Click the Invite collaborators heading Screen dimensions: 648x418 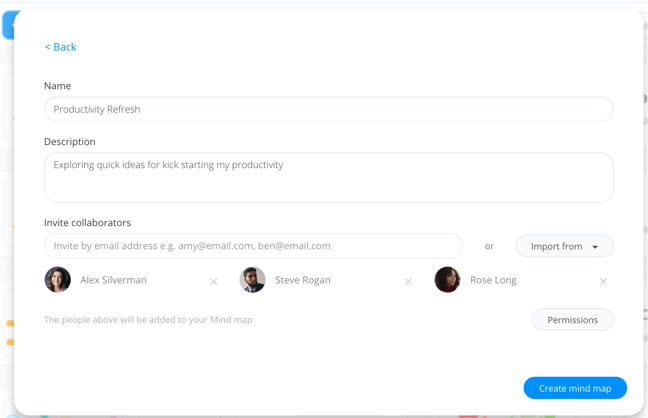coord(87,222)
